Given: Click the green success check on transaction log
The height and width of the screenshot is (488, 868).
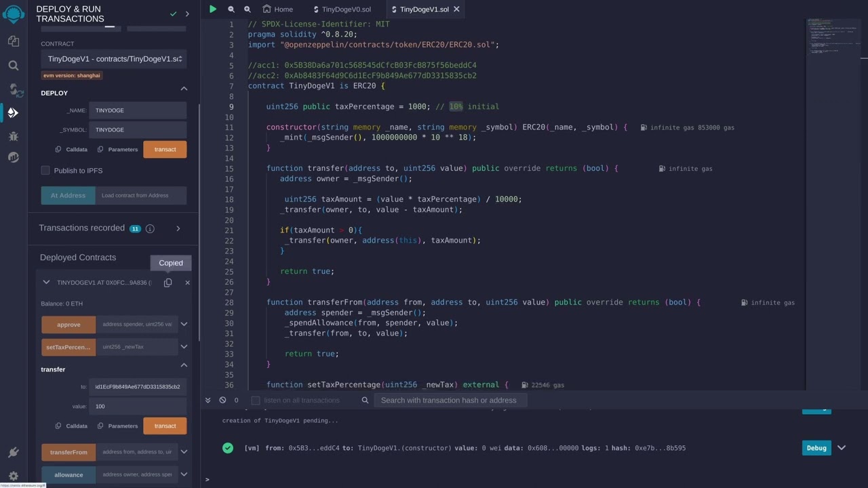Looking at the screenshot, I should 228,448.
